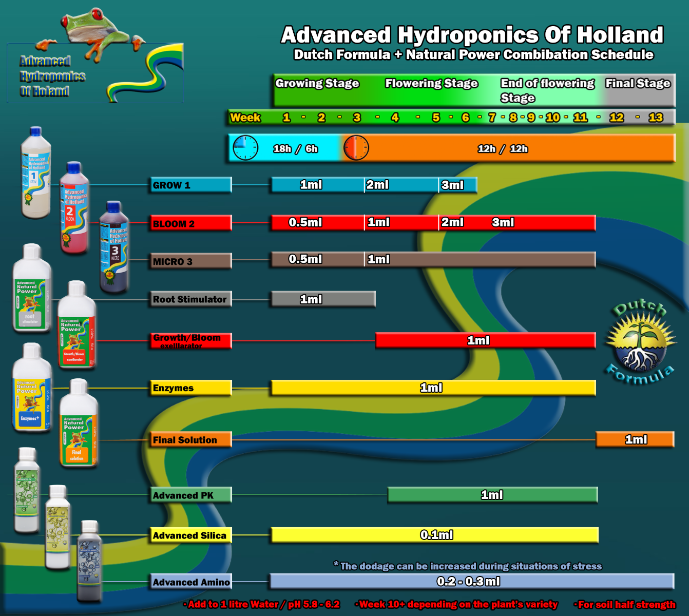The image size is (689, 616).
Task: Click the 12h / 12h light cycle text
Action: pos(503,149)
